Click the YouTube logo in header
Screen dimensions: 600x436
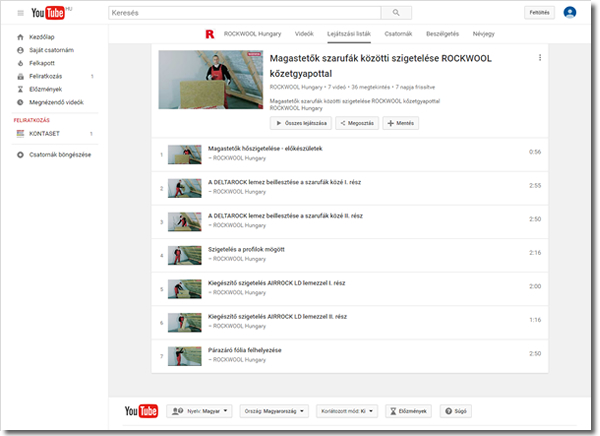coord(48,13)
